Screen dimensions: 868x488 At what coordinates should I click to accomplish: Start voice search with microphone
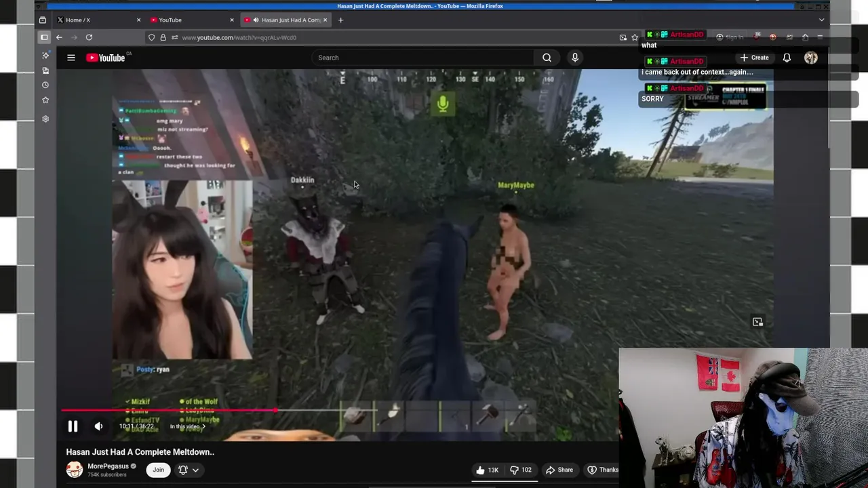[x=575, y=58]
